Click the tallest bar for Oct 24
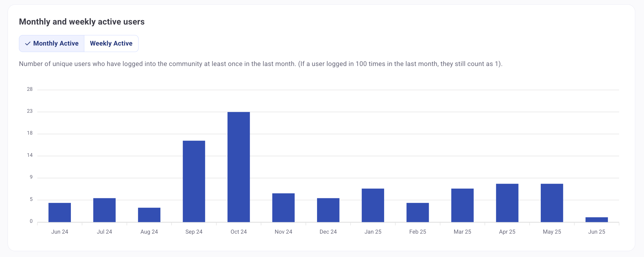Screen dimensions: 644x257 click(x=239, y=167)
